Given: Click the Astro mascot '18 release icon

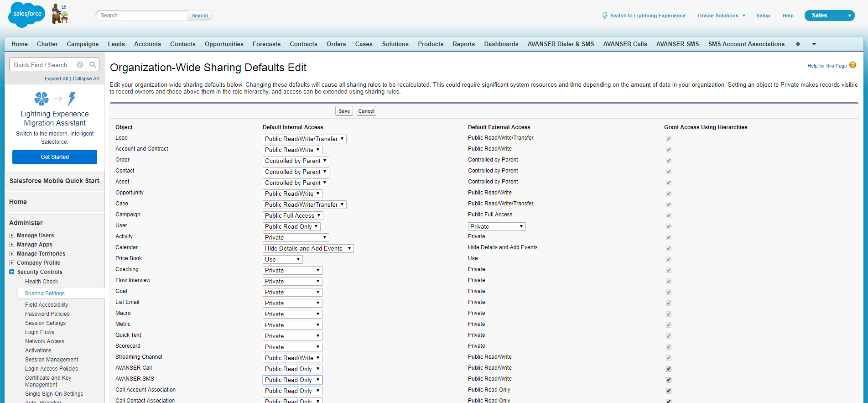Looking at the screenshot, I should coord(60,14).
